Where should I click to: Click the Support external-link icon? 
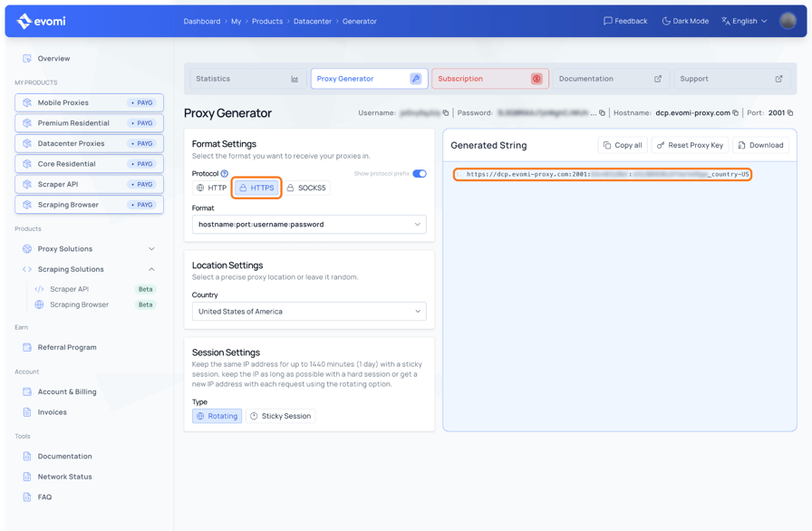pos(778,79)
